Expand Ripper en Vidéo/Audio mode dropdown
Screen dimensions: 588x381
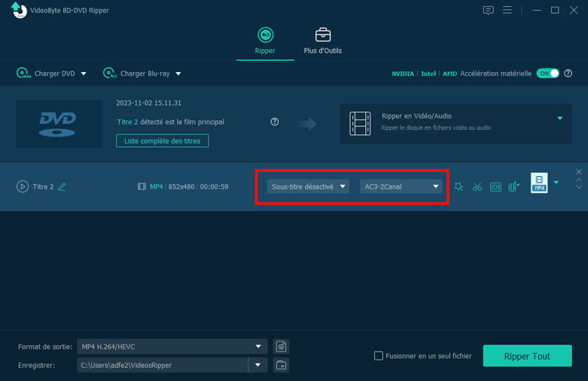[x=560, y=118]
